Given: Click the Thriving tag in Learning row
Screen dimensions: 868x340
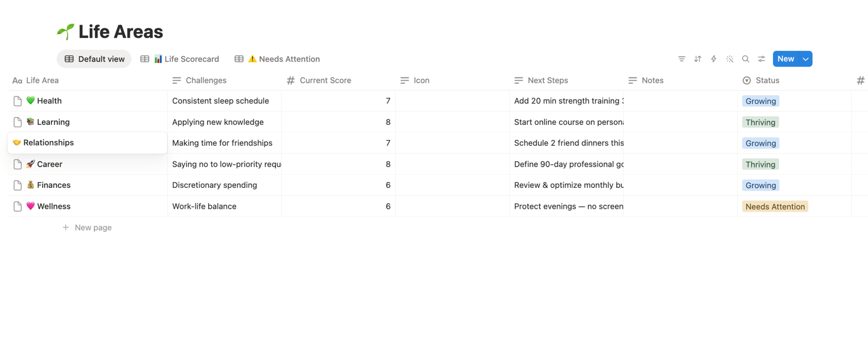Looking at the screenshot, I should pos(760,123).
